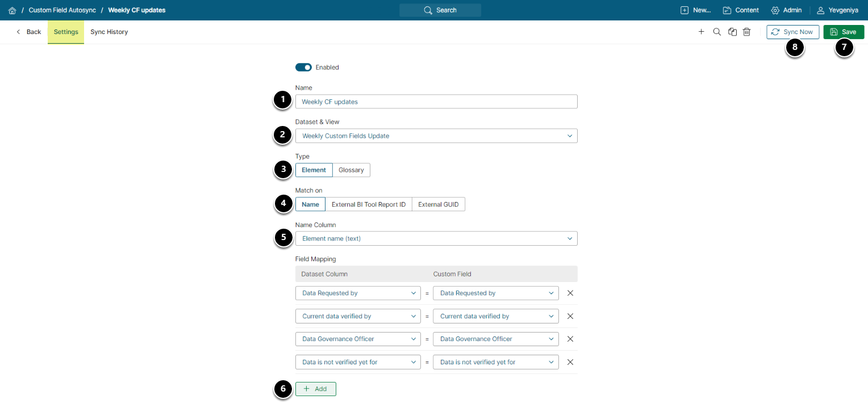Image resolution: width=868 pixels, height=412 pixels.
Task: Open the Admin gear menu
Action: tap(786, 10)
